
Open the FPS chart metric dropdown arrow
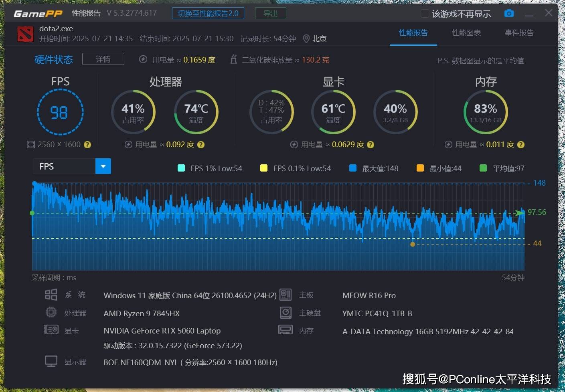(x=103, y=166)
